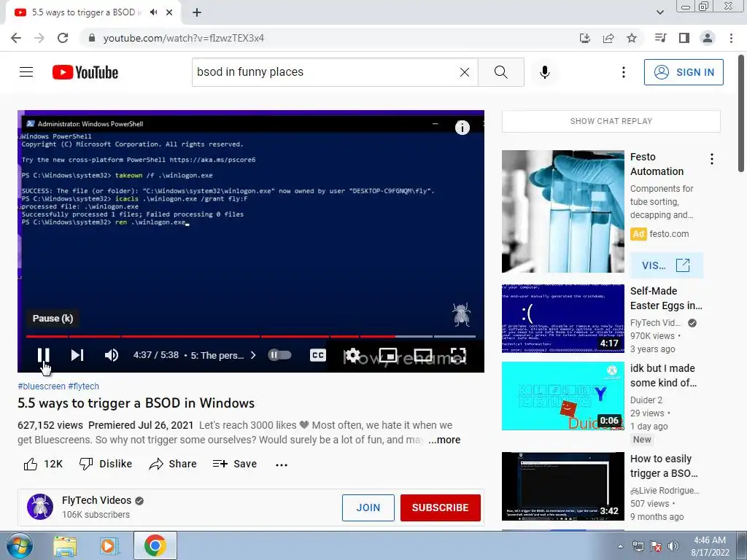This screenshot has height=560, width=747.
Task: Toggle the autoplay switch in player
Action: click(279, 355)
